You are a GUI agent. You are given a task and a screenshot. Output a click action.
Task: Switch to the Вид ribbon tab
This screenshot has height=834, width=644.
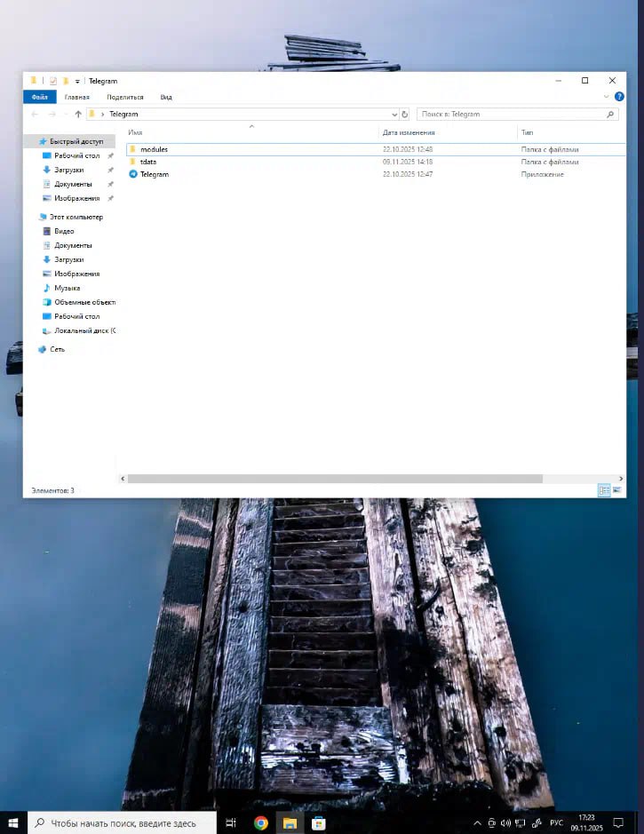pos(166,97)
